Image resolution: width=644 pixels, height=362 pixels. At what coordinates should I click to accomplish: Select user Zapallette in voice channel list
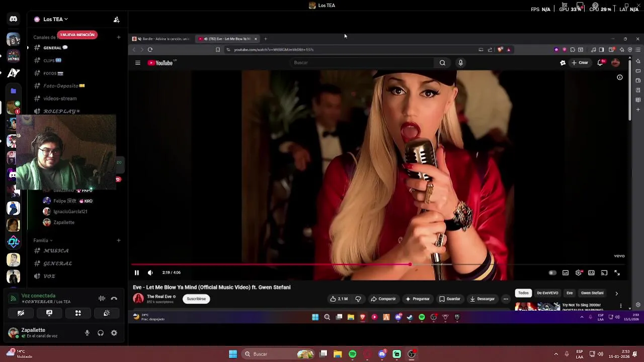tap(64, 222)
